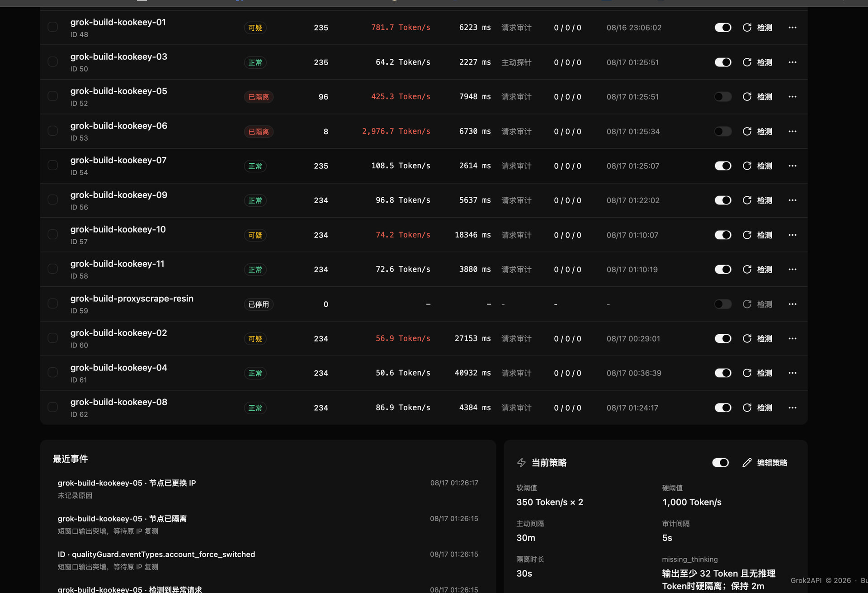The width and height of the screenshot is (868, 593).
Task: Turn off grok-build-kookeey-09 switch
Action: point(722,200)
